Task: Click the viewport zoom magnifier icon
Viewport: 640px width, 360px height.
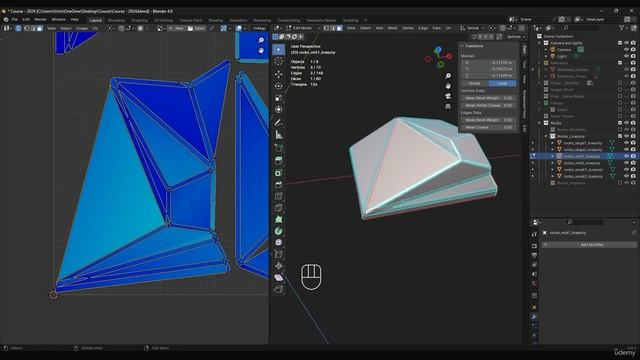Action: point(448,76)
